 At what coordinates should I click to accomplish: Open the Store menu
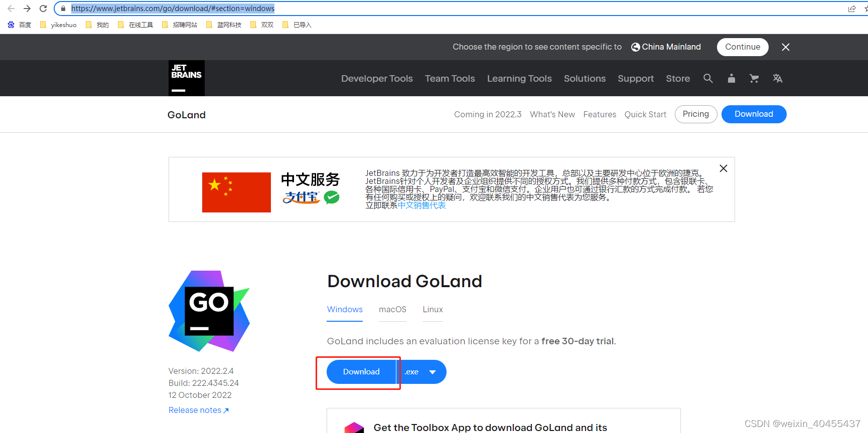pos(678,78)
